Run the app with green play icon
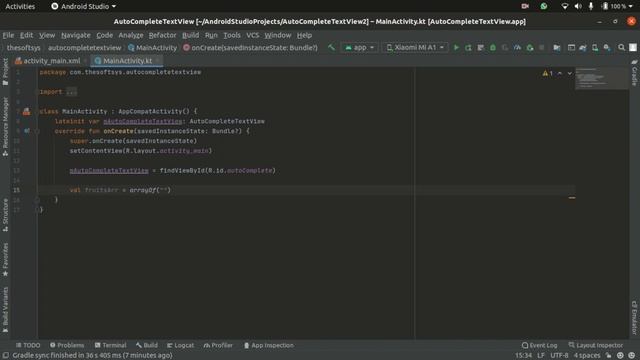The width and height of the screenshot is (640, 360). point(456,48)
